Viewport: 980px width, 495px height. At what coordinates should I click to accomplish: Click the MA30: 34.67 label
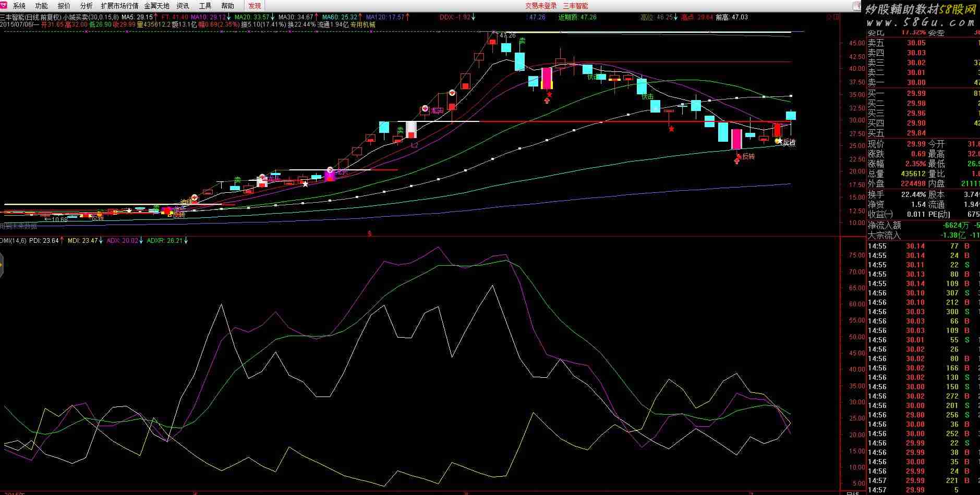[x=296, y=17]
